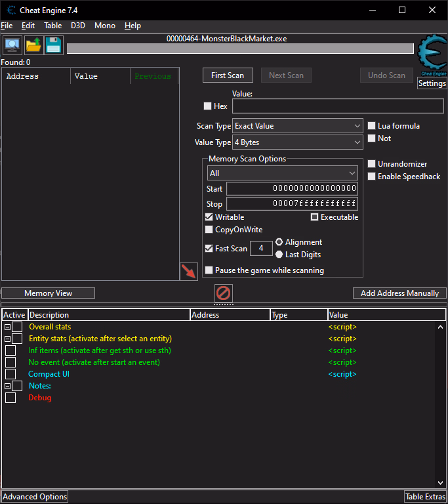Click Add Address Manually
This screenshot has height=504, width=448.
coord(399,293)
